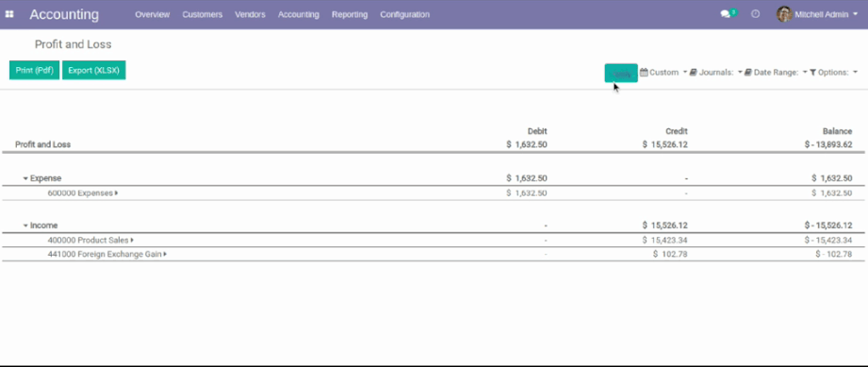
Task: Click Product Sales balance $ -15,423.34
Action: [828, 240]
